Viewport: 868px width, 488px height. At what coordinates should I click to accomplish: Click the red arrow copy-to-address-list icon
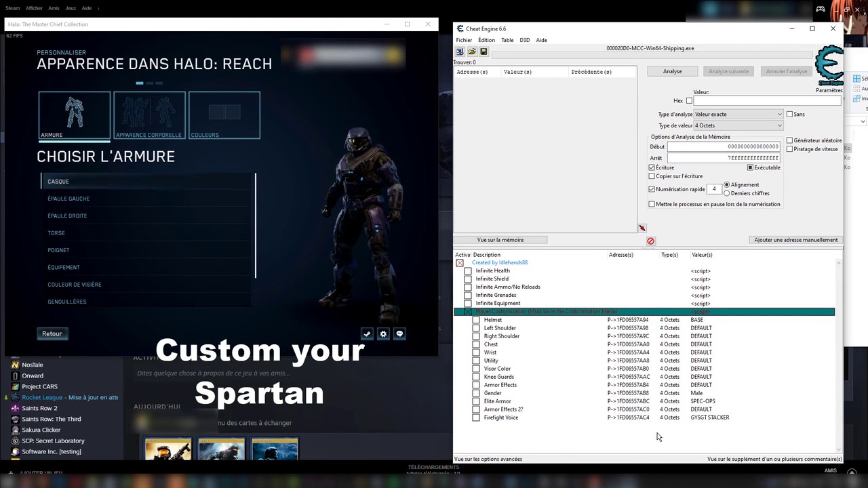(642, 228)
